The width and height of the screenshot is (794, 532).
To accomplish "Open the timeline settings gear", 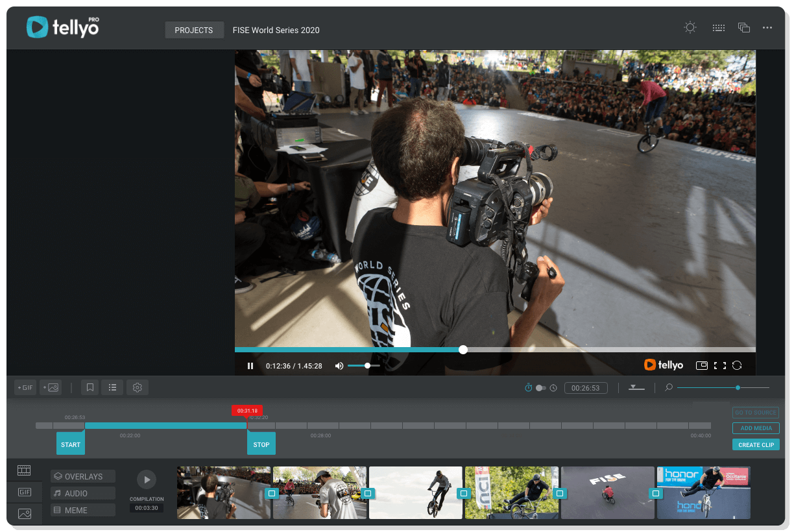I will [x=138, y=387].
